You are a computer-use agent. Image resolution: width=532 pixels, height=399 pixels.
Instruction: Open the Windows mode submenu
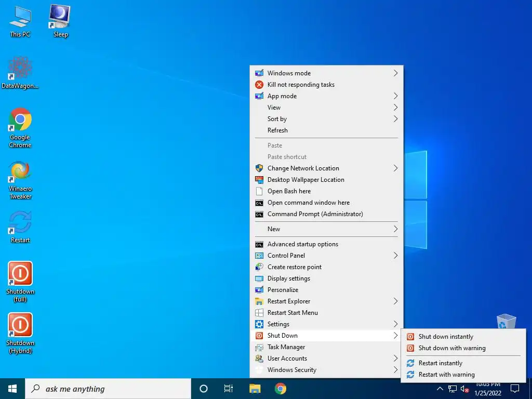326,73
